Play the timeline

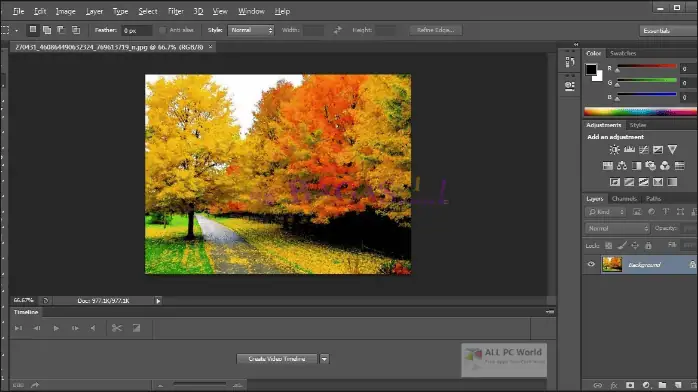click(x=56, y=328)
